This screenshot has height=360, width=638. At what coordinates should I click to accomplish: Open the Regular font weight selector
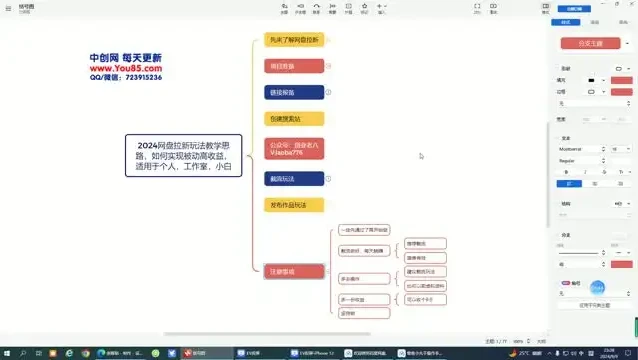(x=582, y=161)
